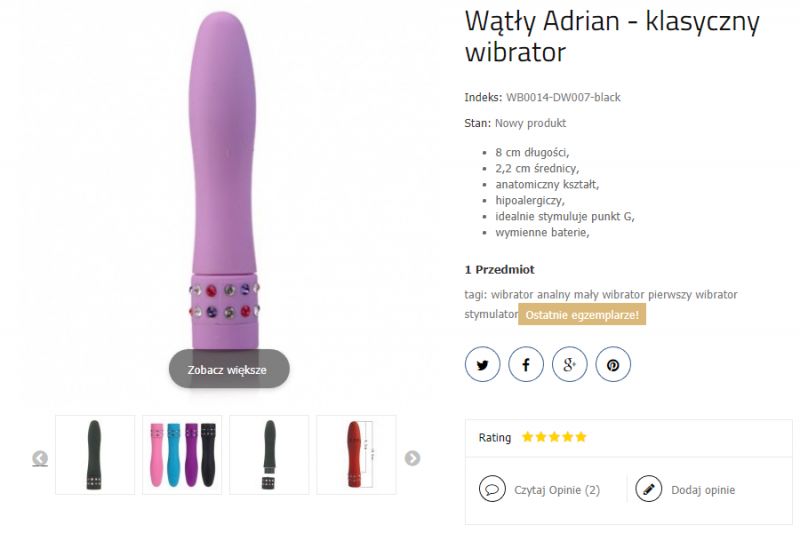
Task: Go to next thumbnails with right arrow
Action: coord(412,458)
